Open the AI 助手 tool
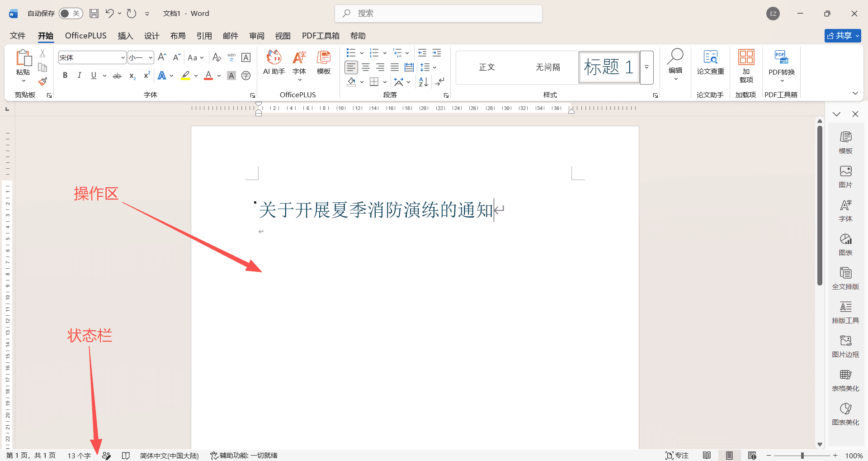 click(x=274, y=63)
